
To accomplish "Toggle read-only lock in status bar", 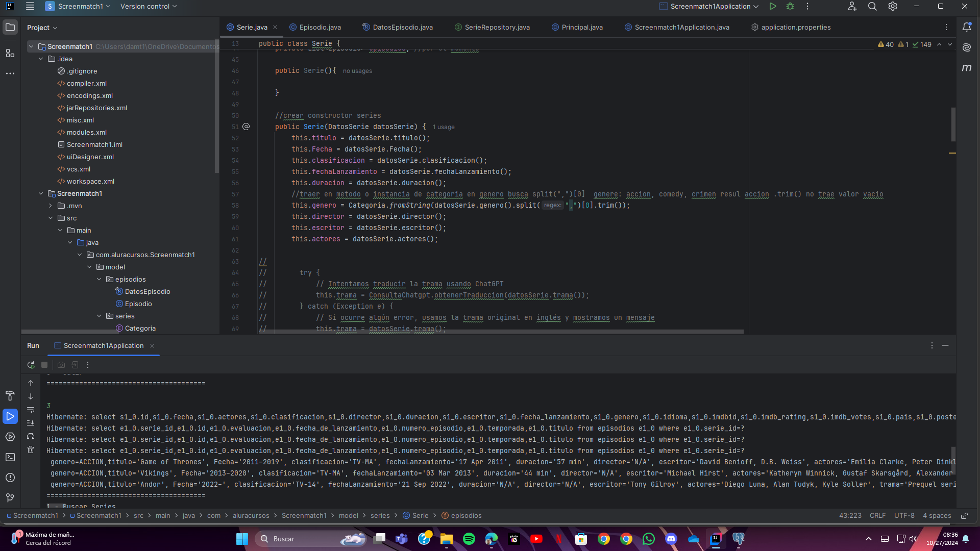I will pyautogui.click(x=964, y=516).
